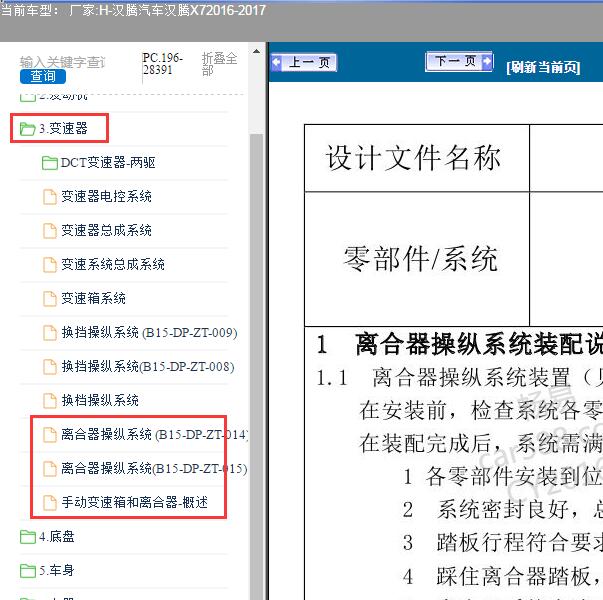Open 离合器操纵系统 (B15-DP-ZT-014) document
603x600 pixels.
(155, 435)
